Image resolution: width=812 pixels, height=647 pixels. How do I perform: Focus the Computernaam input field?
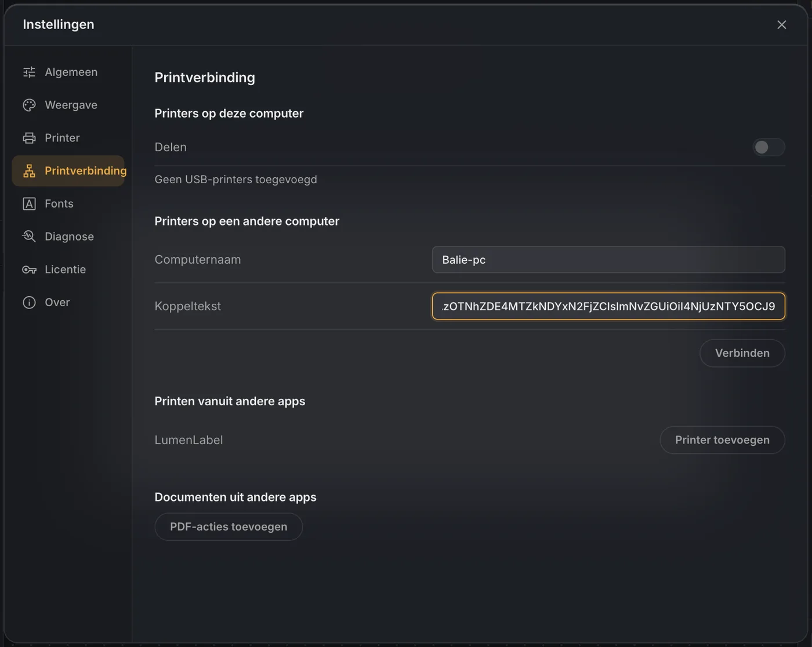pos(608,260)
